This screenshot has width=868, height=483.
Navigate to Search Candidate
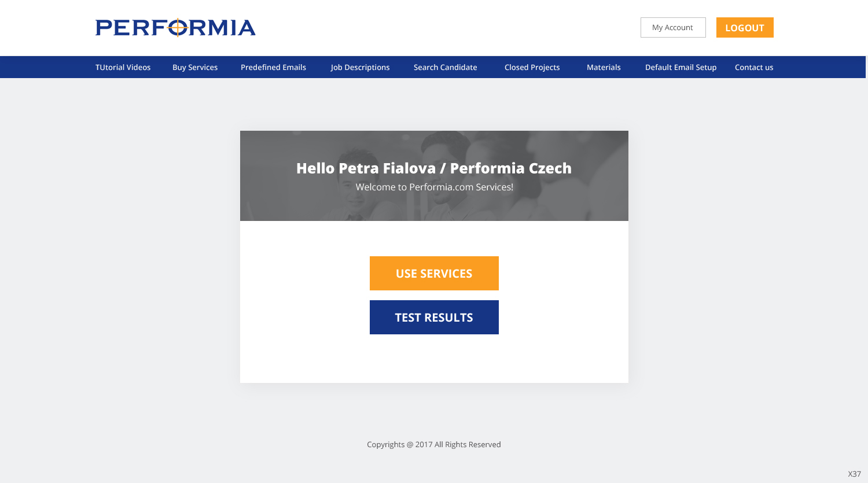[445, 67]
